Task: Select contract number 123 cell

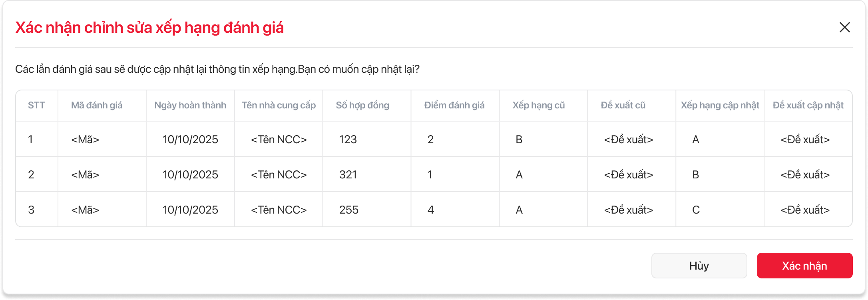Action: (348, 139)
